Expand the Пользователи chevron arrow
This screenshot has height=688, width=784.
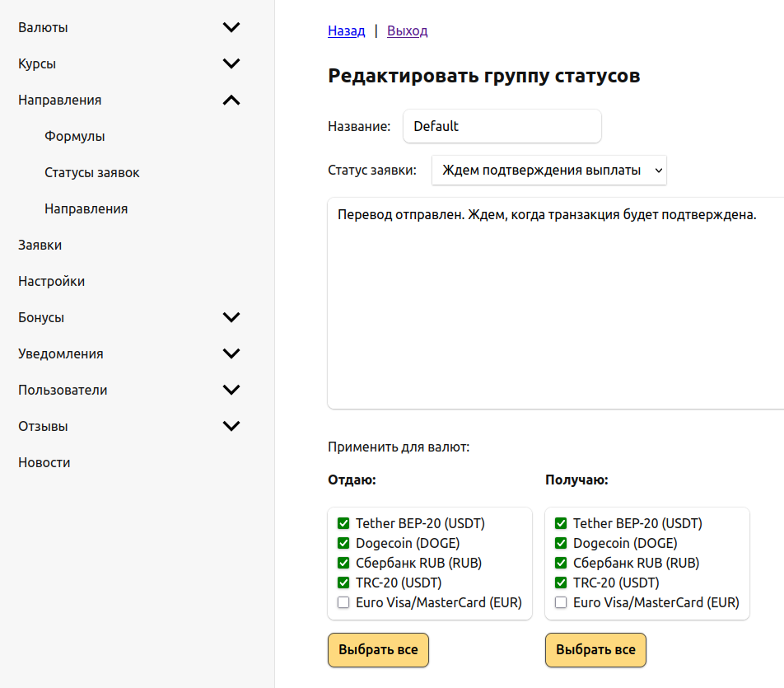tap(231, 390)
